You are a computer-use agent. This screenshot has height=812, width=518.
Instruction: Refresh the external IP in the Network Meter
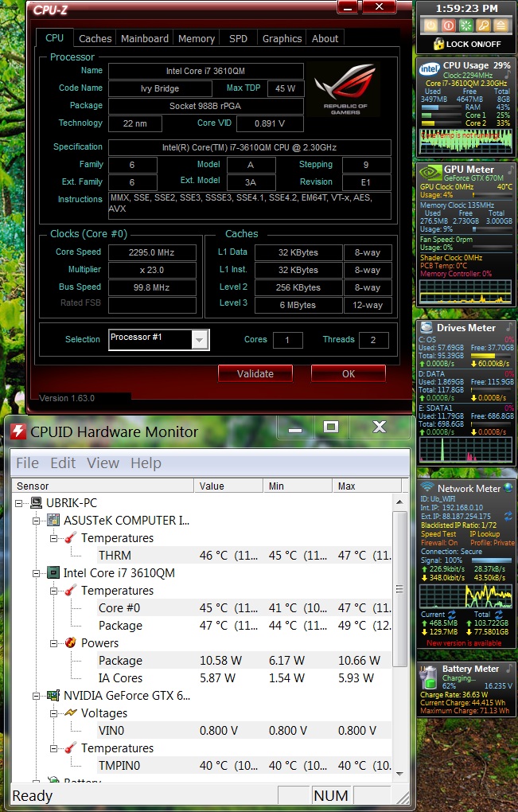[508, 516]
